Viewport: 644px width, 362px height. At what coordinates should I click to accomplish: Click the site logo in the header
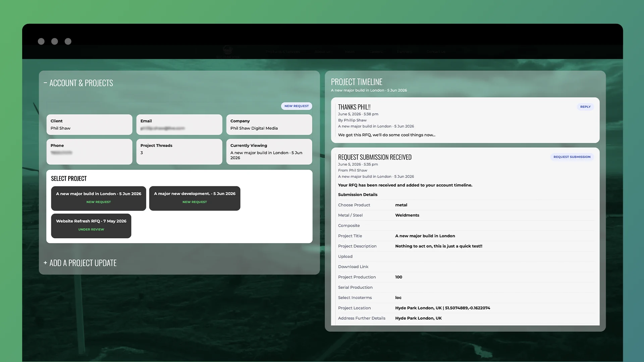[228, 52]
